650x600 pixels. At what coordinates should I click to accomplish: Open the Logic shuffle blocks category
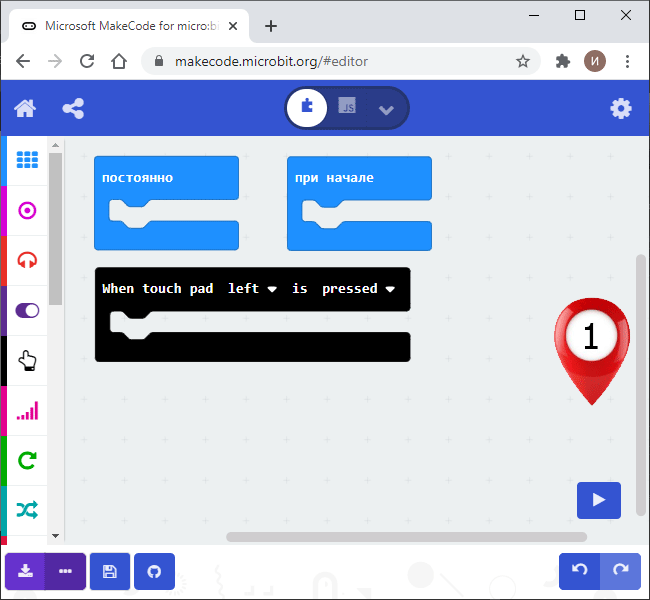pos(27,510)
